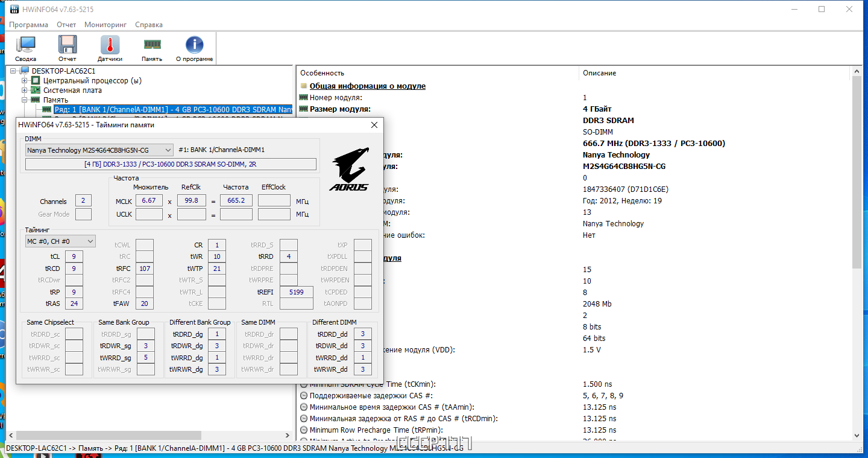Click the serial 1847336407 (D71D1C6E) value

(626, 189)
